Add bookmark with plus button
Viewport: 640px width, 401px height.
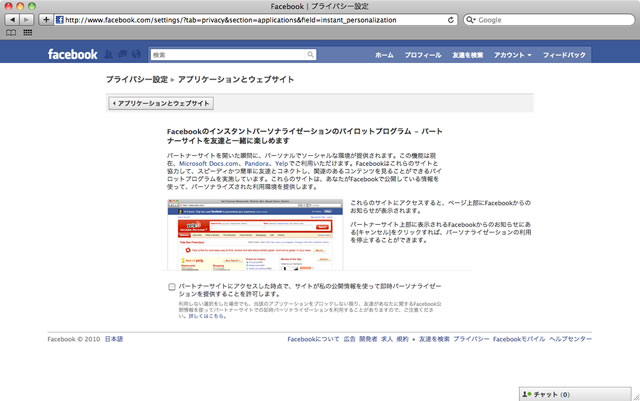pyautogui.click(x=46, y=20)
